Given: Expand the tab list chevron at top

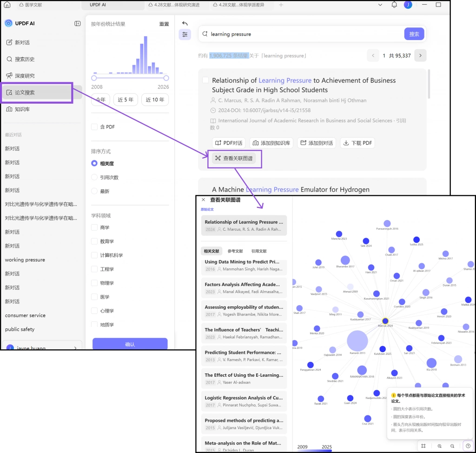Looking at the screenshot, I should [380, 5].
